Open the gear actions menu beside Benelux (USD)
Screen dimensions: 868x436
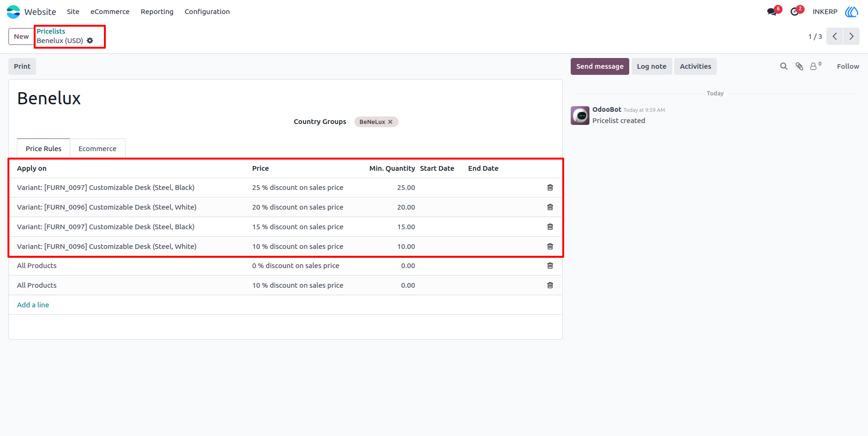90,41
